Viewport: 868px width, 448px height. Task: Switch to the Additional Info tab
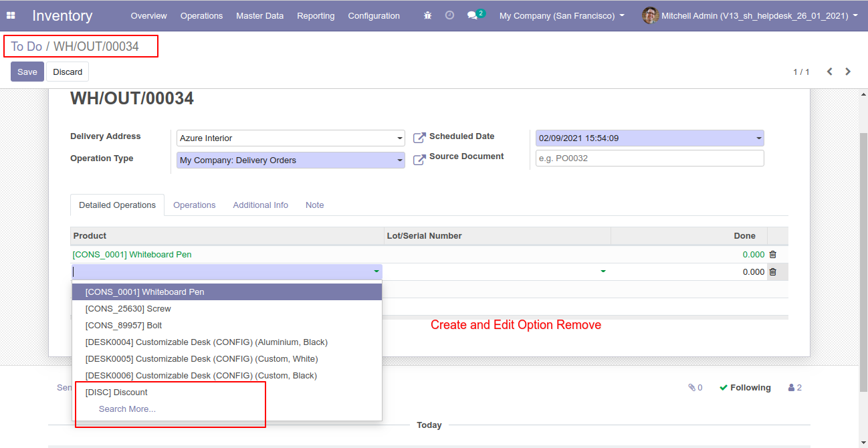click(260, 205)
